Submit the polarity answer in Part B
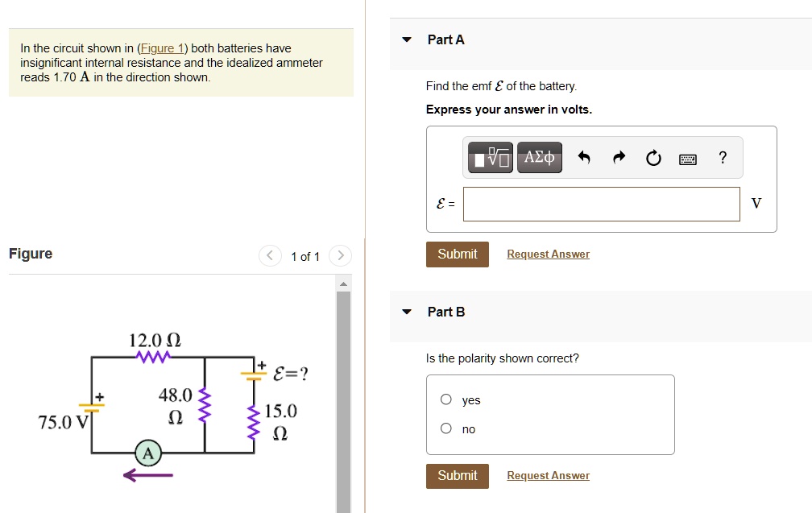 tap(457, 475)
